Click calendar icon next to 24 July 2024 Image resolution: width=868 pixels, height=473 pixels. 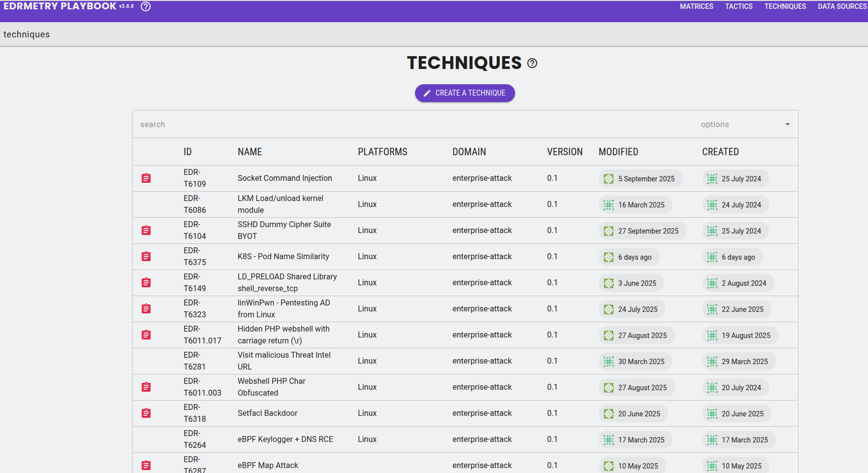pos(712,205)
